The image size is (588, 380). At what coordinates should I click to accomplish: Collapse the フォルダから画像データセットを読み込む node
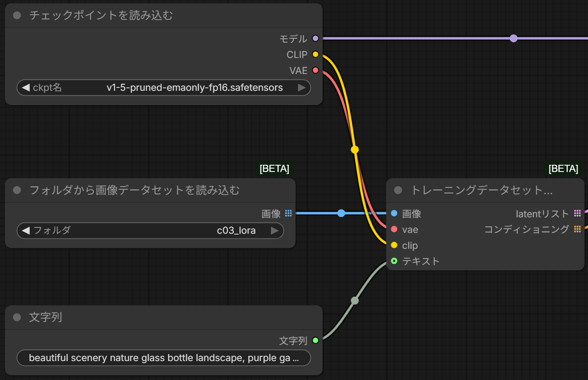17,190
